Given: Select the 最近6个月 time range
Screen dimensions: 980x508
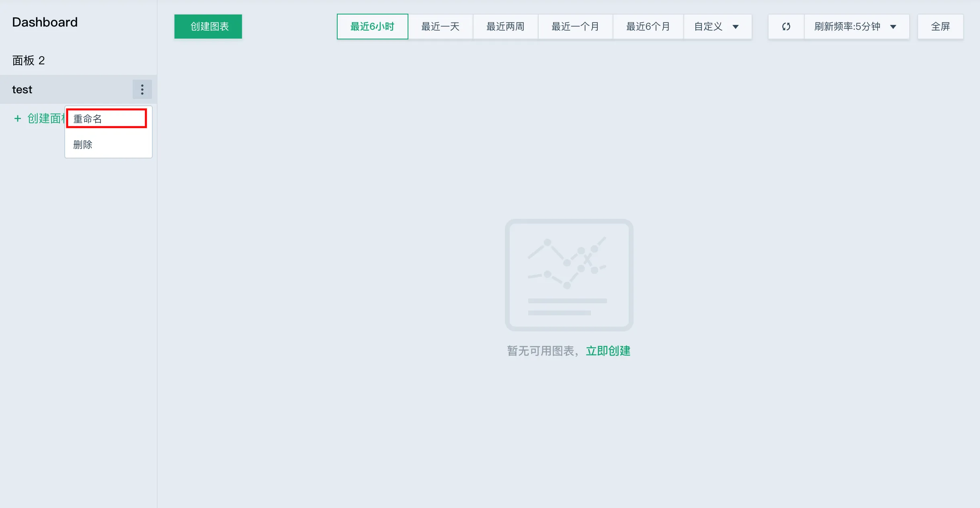Looking at the screenshot, I should point(648,27).
